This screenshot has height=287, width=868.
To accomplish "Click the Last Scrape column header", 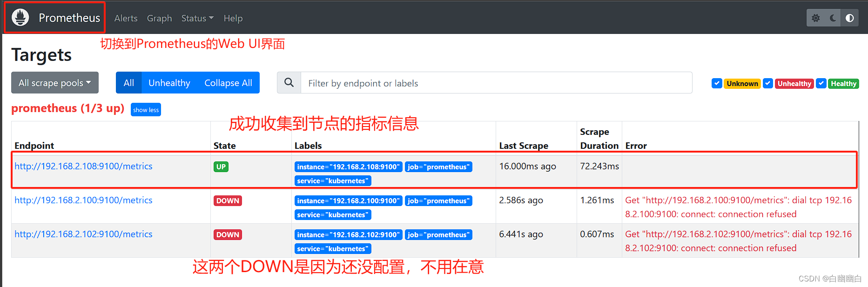I will (x=524, y=146).
